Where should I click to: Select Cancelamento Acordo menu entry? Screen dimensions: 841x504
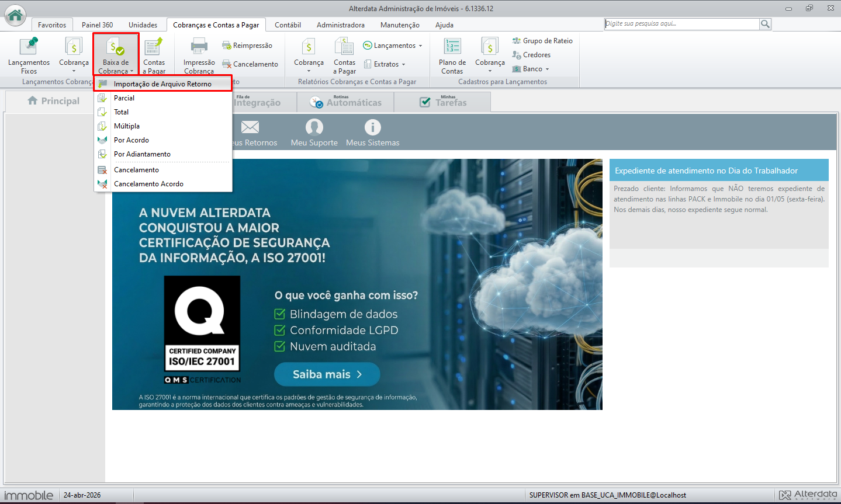coord(163,184)
